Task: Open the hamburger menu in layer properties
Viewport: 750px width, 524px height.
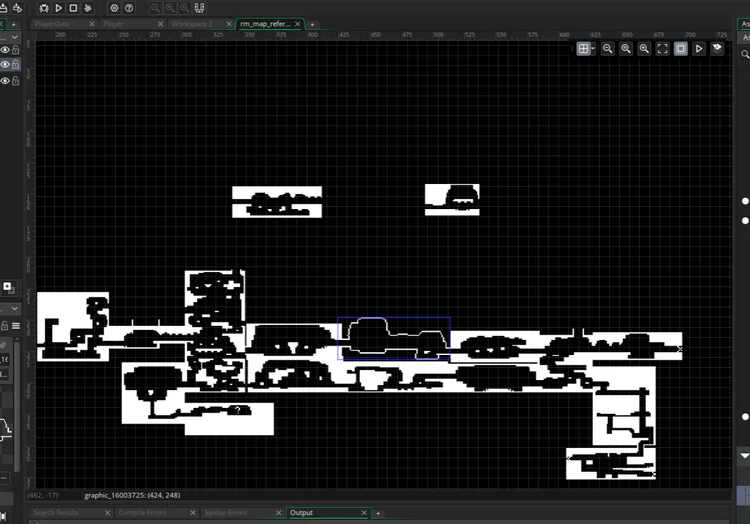Action: [16, 326]
